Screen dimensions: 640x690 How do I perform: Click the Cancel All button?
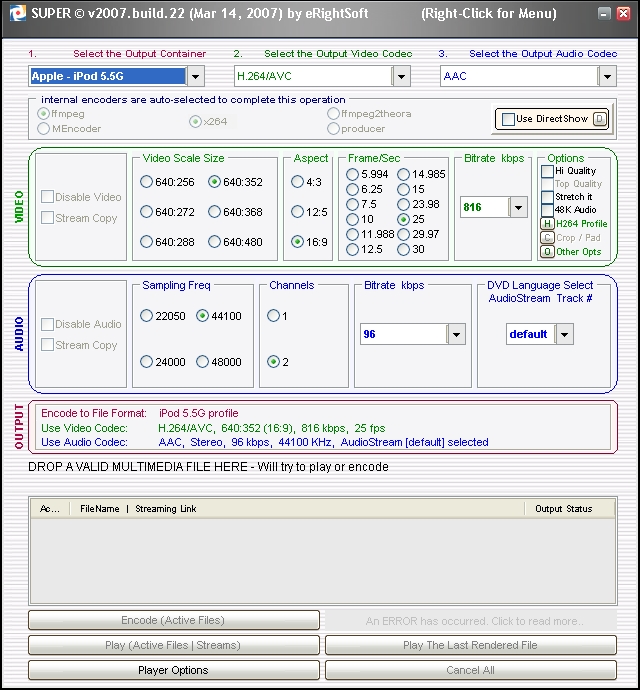(x=471, y=670)
